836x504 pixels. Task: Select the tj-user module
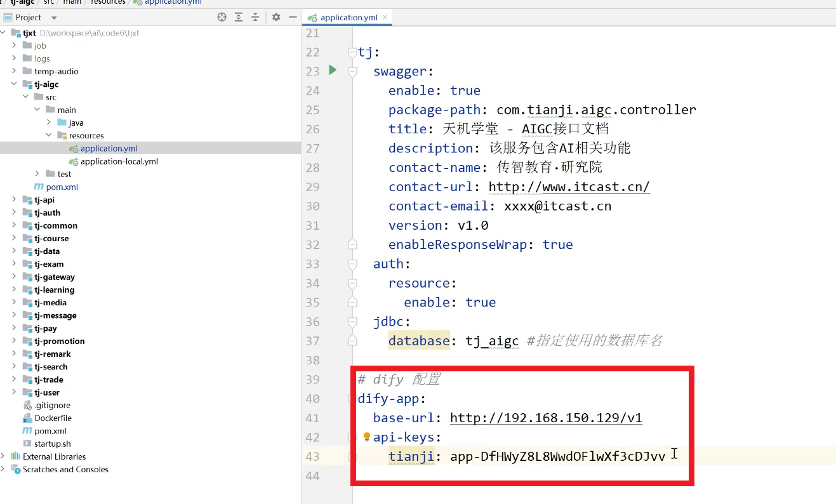point(47,392)
